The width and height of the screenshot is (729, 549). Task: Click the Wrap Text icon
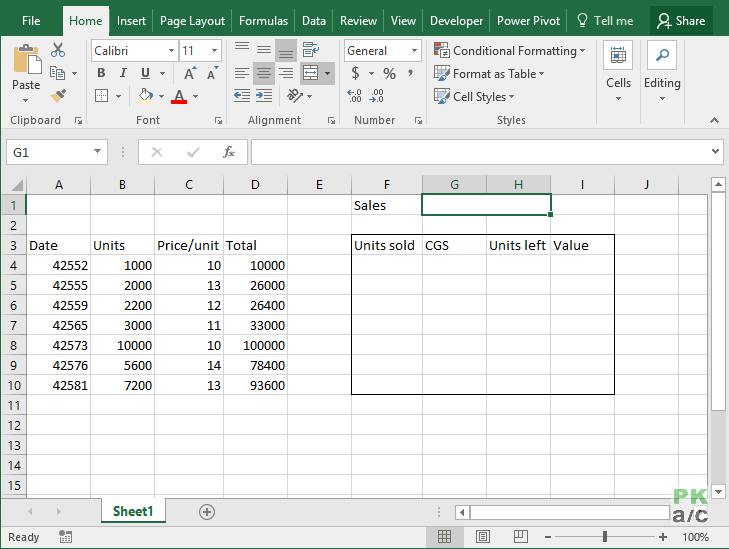click(x=310, y=50)
